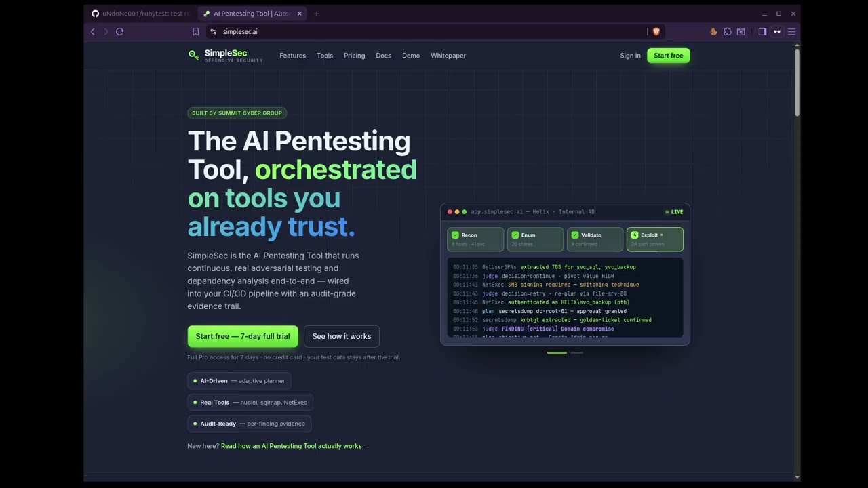This screenshot has height=488, width=868.
Task: Open Read how an AI Pentesting Tool actually works
Action: click(296, 446)
